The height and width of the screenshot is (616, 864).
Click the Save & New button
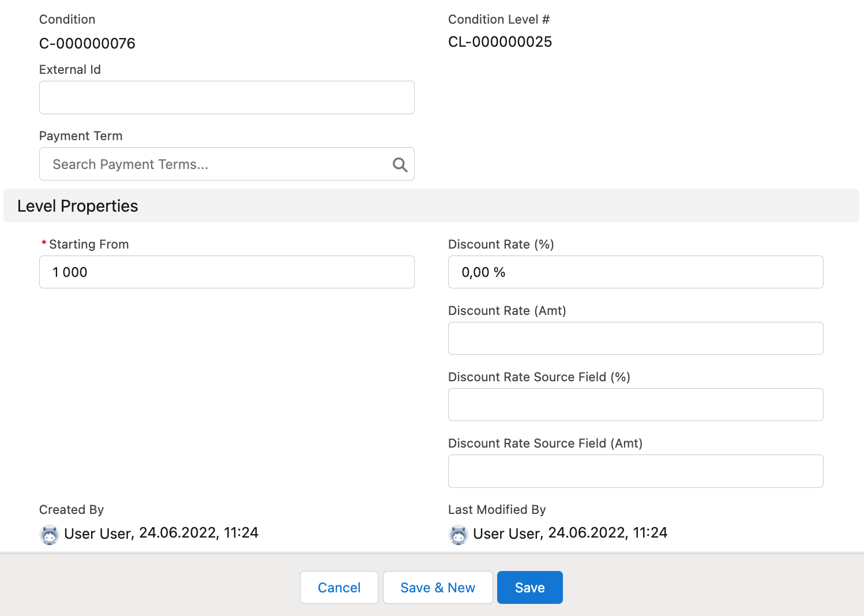click(438, 588)
